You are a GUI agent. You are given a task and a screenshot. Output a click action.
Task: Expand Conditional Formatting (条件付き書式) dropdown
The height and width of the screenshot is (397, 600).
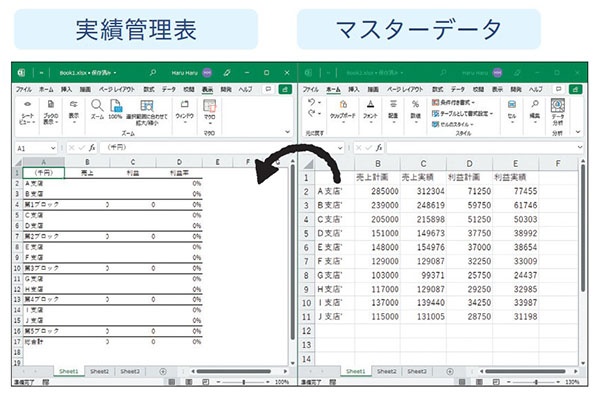[x=453, y=102]
